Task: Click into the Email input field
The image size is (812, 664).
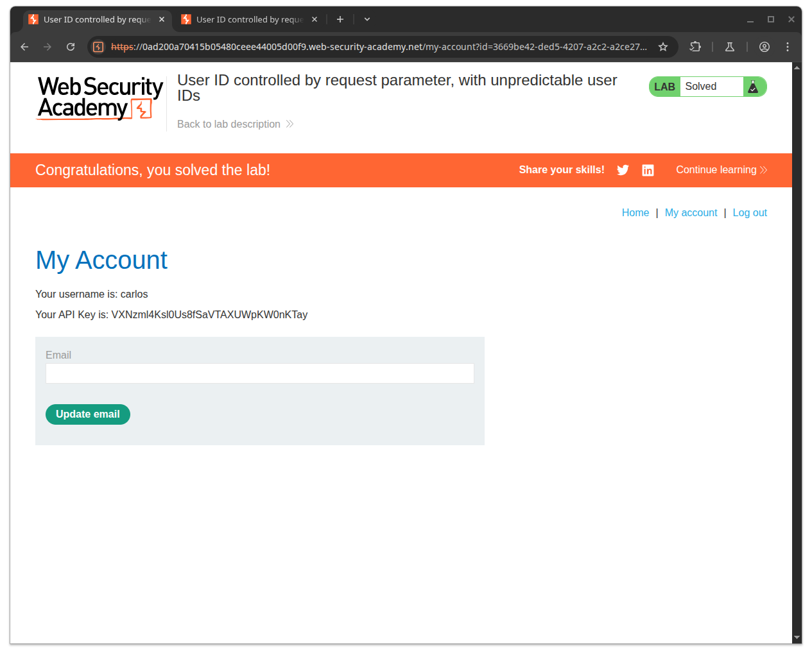Action: click(x=259, y=373)
